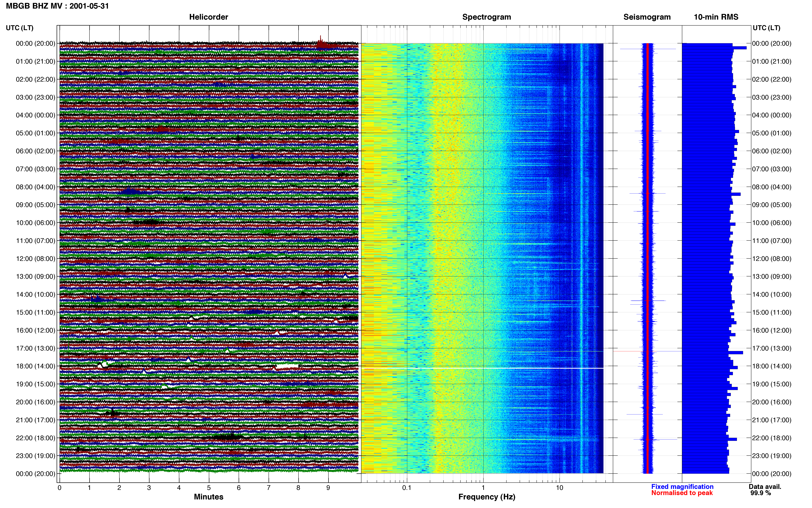This screenshot has width=812, height=508.
Task: Click the 'UTC (LT)' label beside the helicorder
Action: (19, 28)
